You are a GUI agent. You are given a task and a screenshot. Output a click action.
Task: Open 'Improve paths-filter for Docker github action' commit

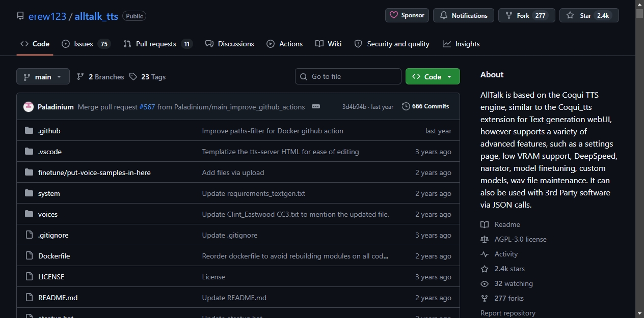click(x=273, y=131)
